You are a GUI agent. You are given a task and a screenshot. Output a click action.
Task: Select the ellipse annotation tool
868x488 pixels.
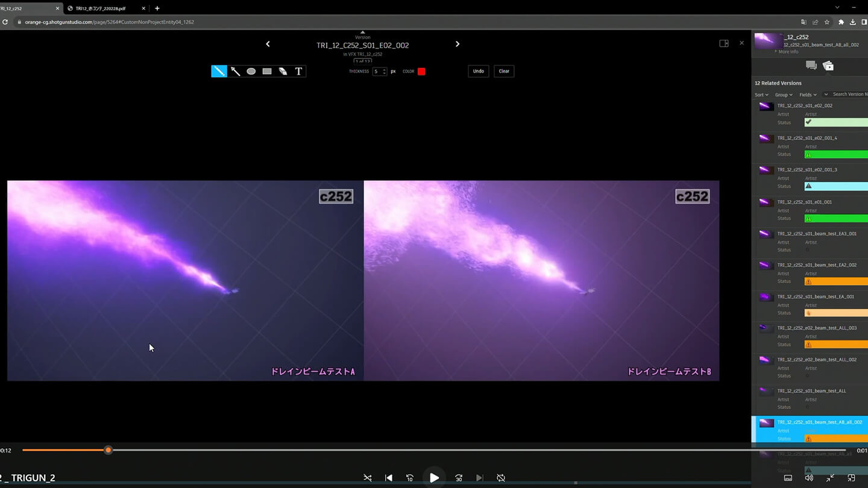[x=251, y=71]
